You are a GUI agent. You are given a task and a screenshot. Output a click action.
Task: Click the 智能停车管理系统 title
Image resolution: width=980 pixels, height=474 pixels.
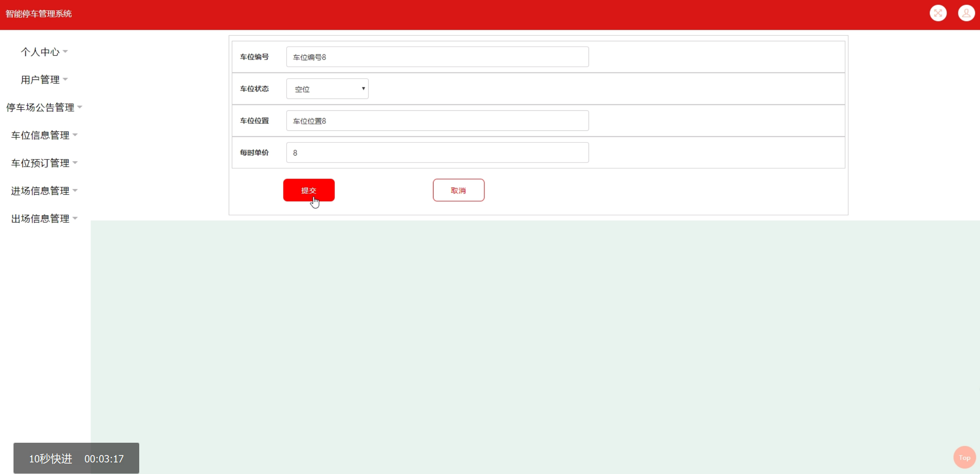(39, 14)
